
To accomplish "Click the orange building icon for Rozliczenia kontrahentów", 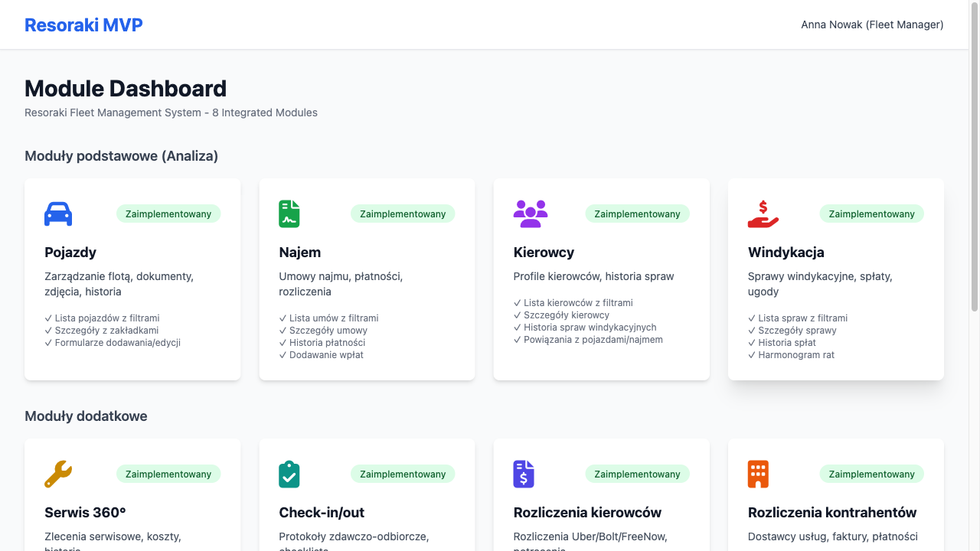I will tap(758, 474).
